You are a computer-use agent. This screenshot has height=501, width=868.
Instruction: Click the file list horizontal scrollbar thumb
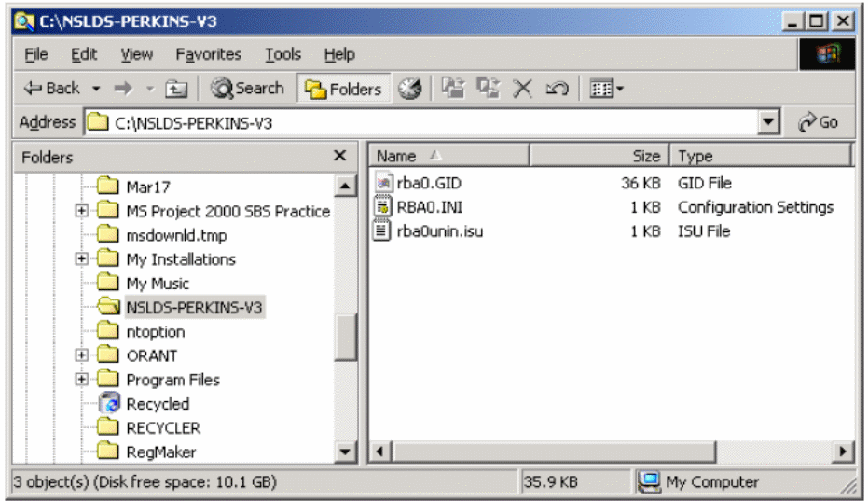point(554,452)
